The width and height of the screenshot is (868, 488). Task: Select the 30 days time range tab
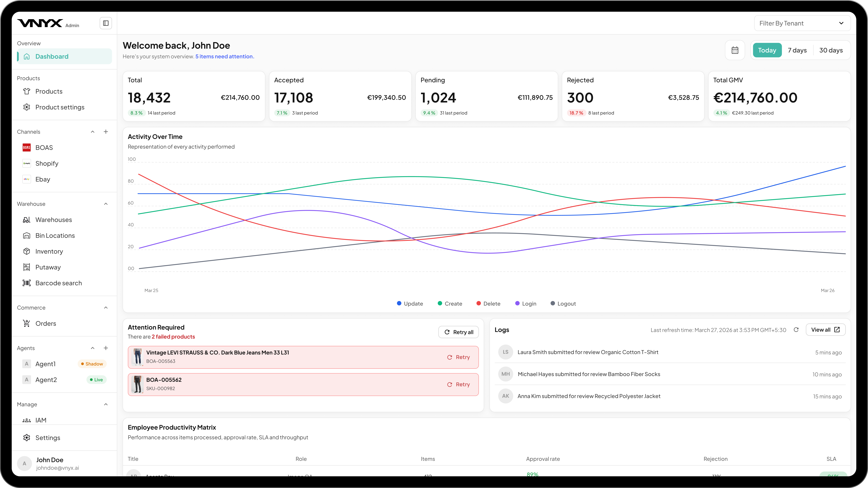[x=831, y=50]
